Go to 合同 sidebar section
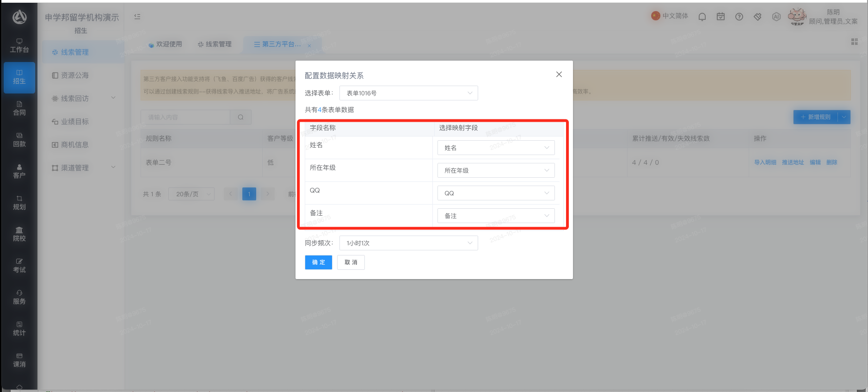This screenshot has height=392, width=868. pyautogui.click(x=19, y=108)
